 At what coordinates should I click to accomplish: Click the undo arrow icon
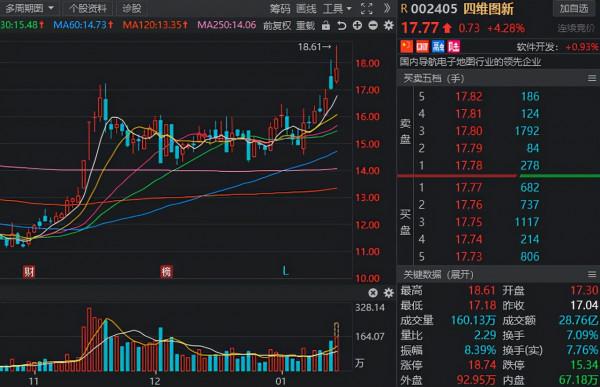[341, 26]
